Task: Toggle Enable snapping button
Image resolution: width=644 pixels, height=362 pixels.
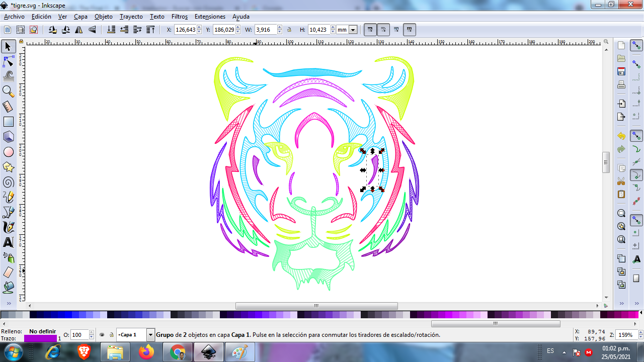Action: pyautogui.click(x=636, y=46)
